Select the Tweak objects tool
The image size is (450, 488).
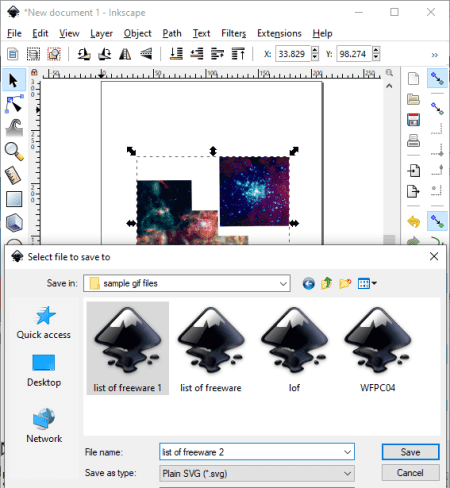pos(14,128)
